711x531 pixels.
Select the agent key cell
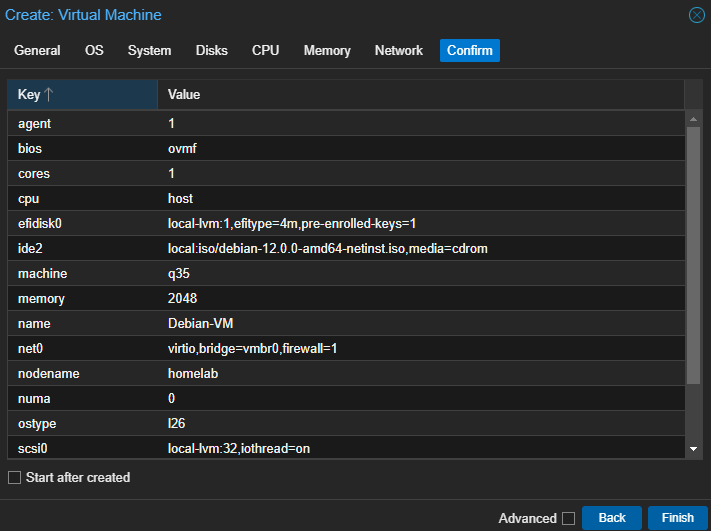point(83,123)
